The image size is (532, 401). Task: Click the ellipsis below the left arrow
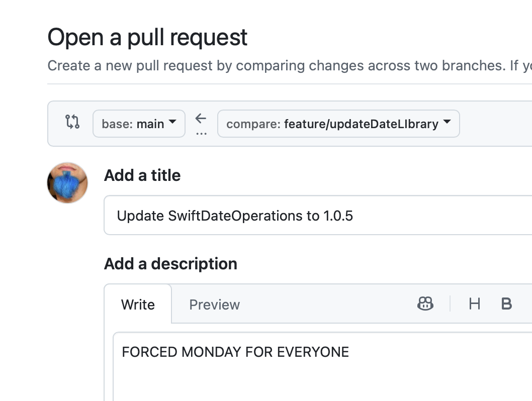(201, 134)
